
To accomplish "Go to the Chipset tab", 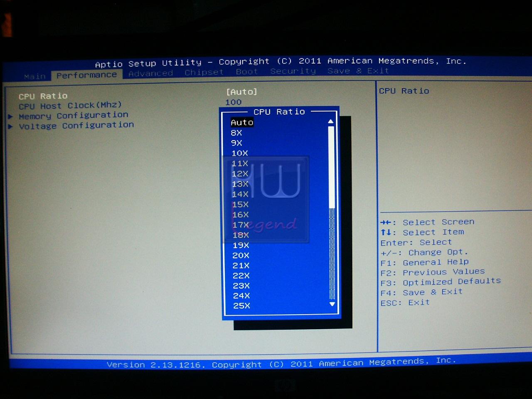I will pyautogui.click(x=204, y=72).
